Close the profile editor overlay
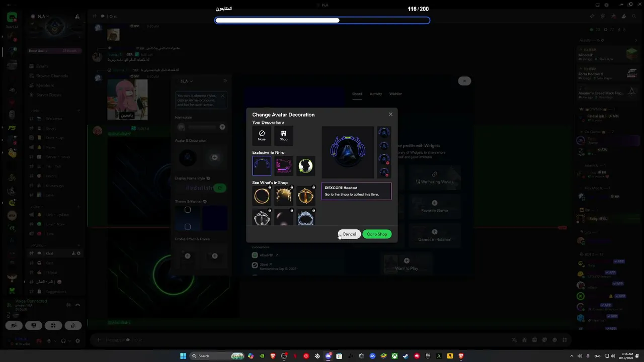This screenshot has height=362, width=644. click(x=464, y=81)
